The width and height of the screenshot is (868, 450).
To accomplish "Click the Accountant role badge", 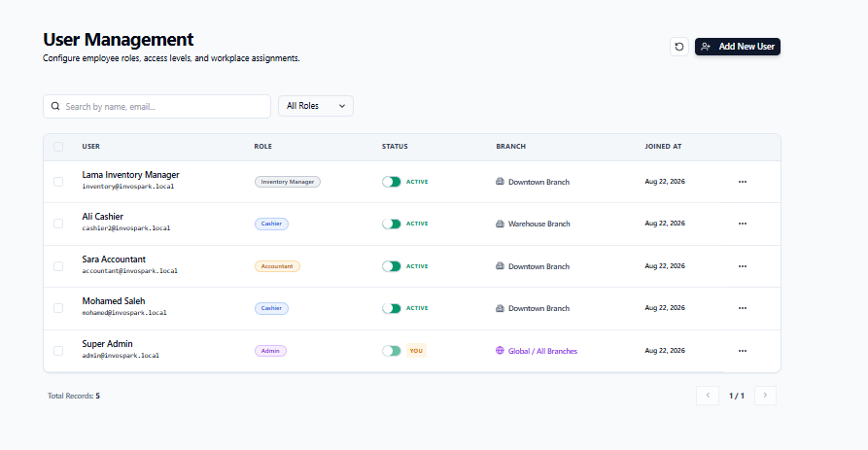I will tap(277, 266).
